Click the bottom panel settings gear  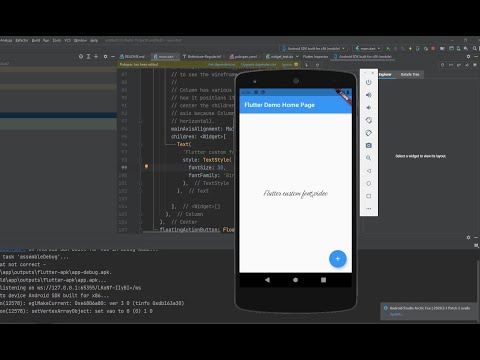click(x=468, y=237)
